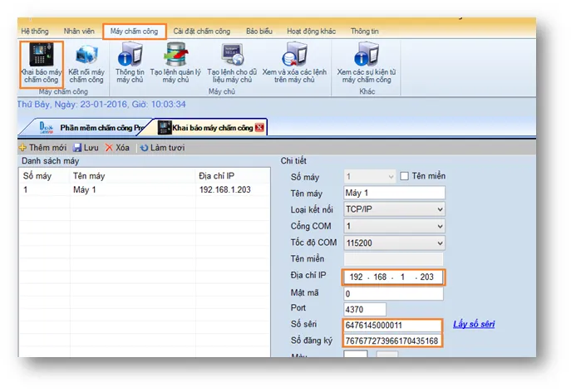Screen dimensions: 571x392
Task: Click the Thêm mới toolbar button
Action: tap(42, 147)
